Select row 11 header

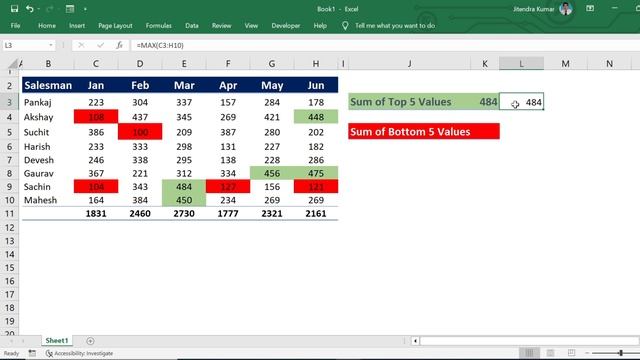(9, 213)
